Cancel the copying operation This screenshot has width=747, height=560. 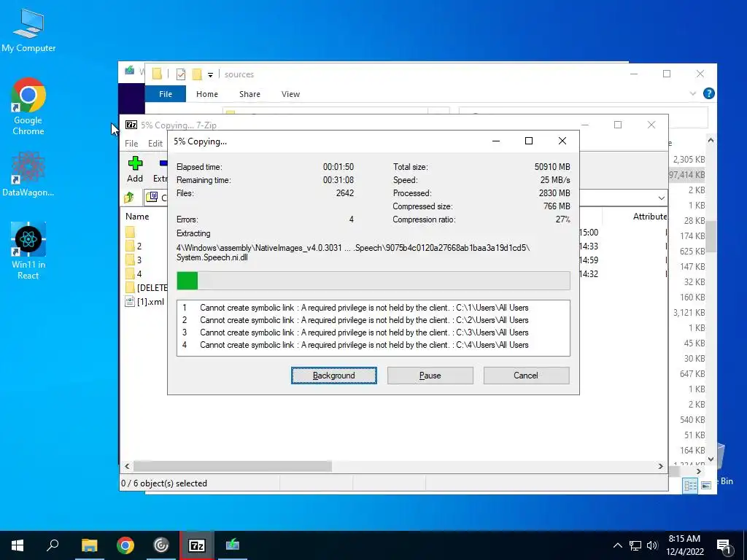click(526, 376)
